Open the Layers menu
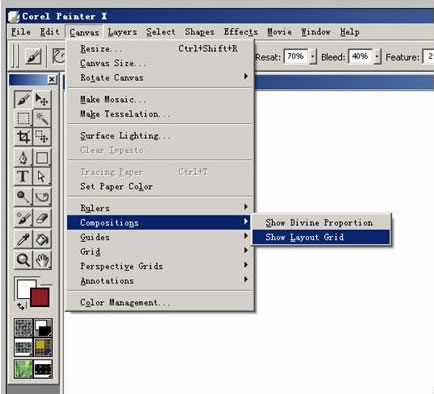434x394 pixels. (122, 32)
